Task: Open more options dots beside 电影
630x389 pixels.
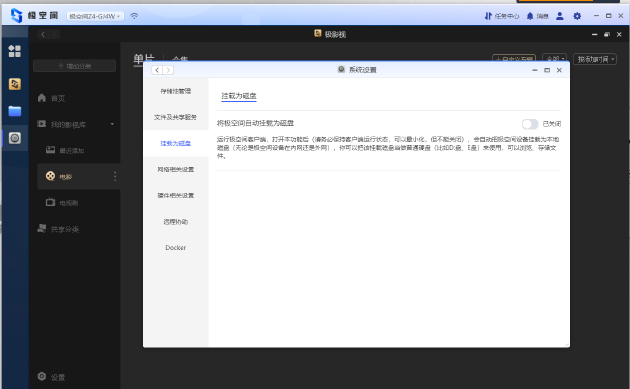Action: (115, 176)
